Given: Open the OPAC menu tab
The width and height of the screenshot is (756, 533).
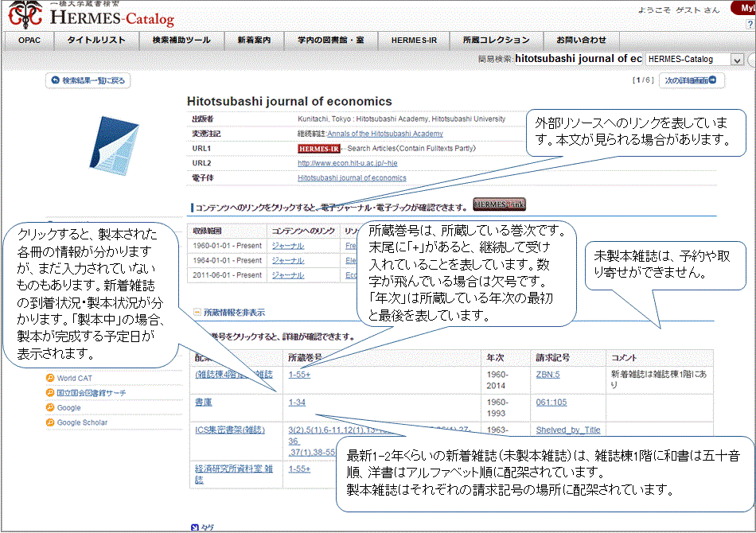Looking at the screenshot, I should pyautogui.click(x=29, y=41).
